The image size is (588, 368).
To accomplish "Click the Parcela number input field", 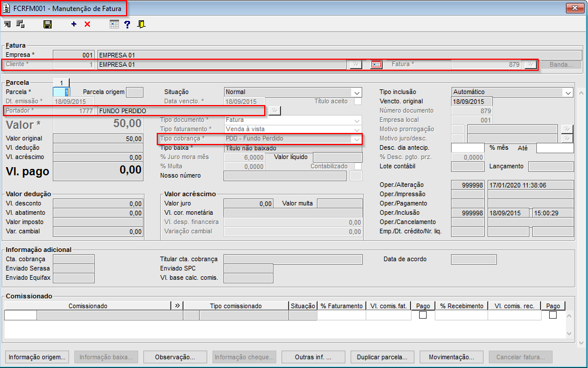I will [x=61, y=92].
